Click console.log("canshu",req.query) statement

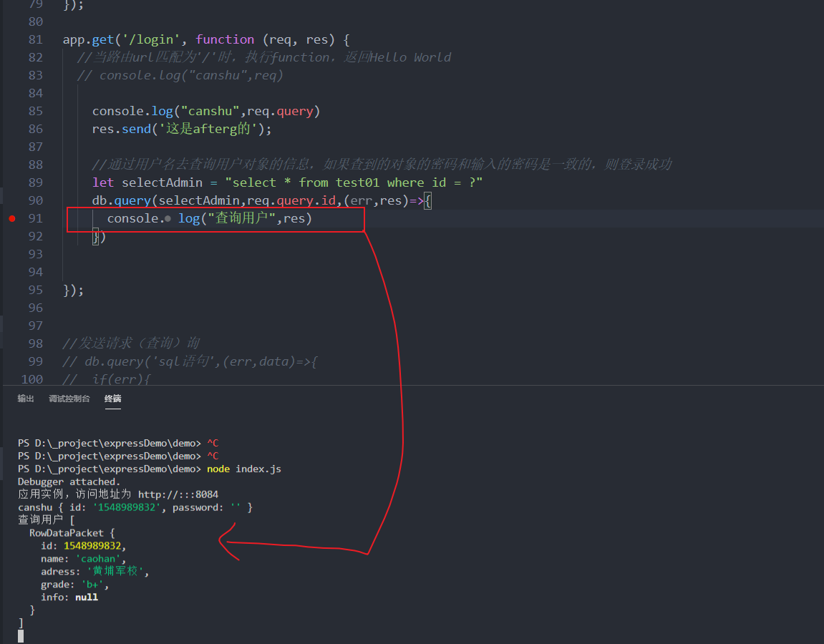206,112
